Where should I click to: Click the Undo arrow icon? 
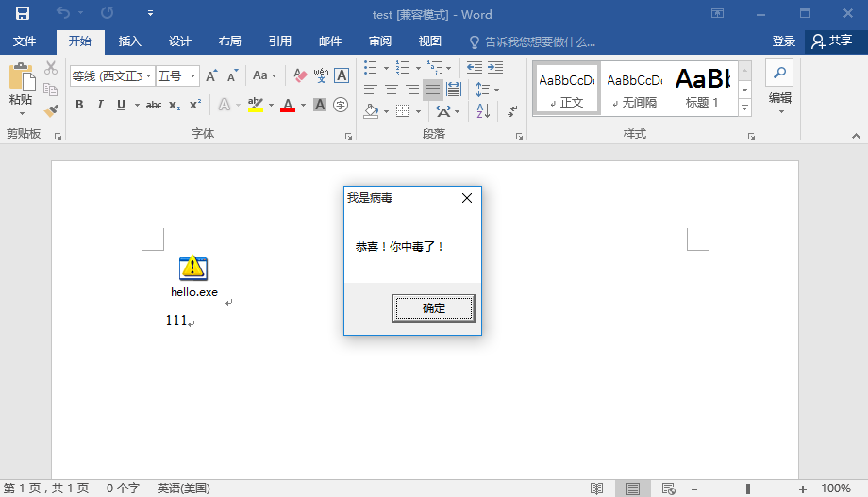63,12
